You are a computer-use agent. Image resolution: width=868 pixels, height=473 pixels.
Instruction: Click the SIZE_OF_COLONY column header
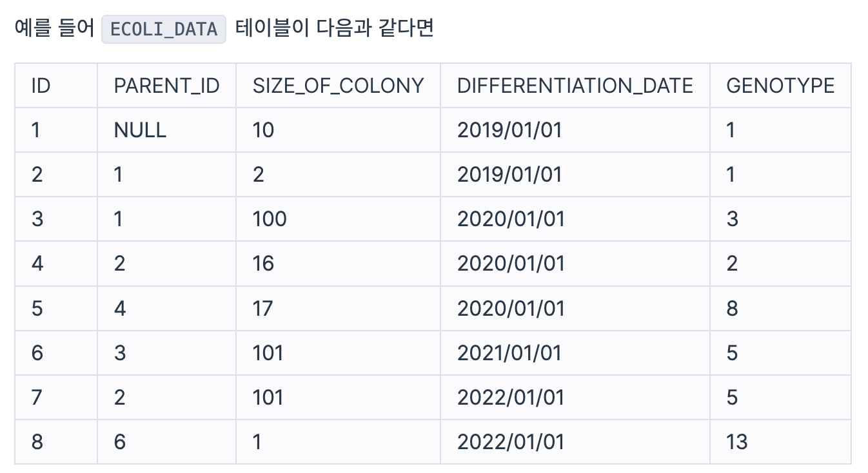click(338, 85)
